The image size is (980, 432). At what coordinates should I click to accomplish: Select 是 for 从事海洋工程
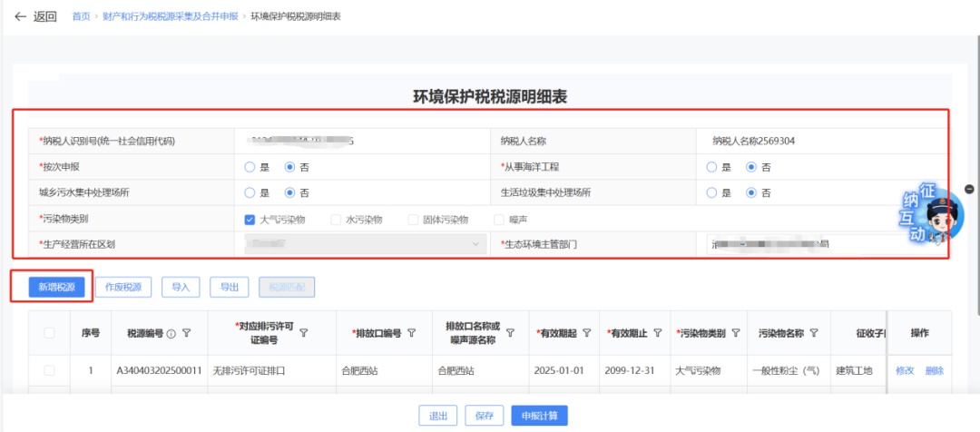(x=711, y=167)
